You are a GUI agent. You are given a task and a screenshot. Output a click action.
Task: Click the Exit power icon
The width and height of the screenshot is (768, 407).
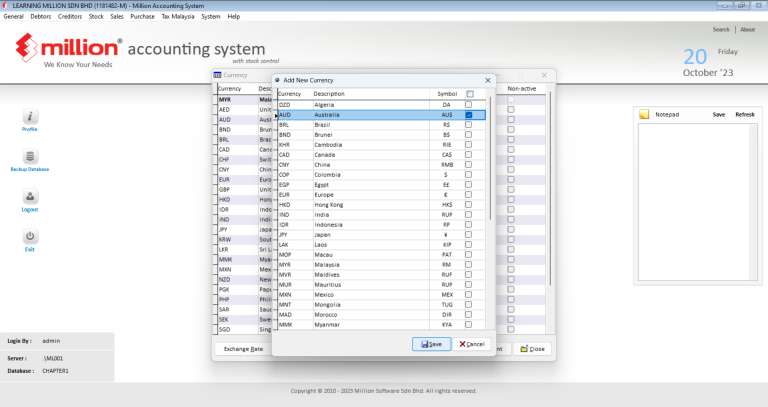30,237
